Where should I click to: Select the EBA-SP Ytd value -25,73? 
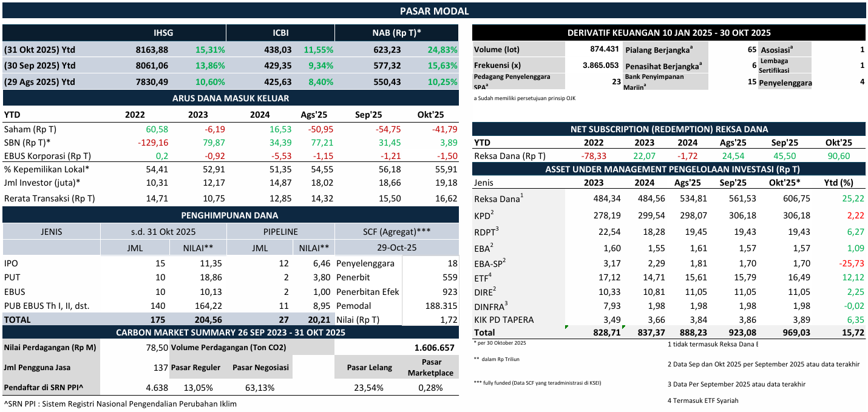coord(849,263)
